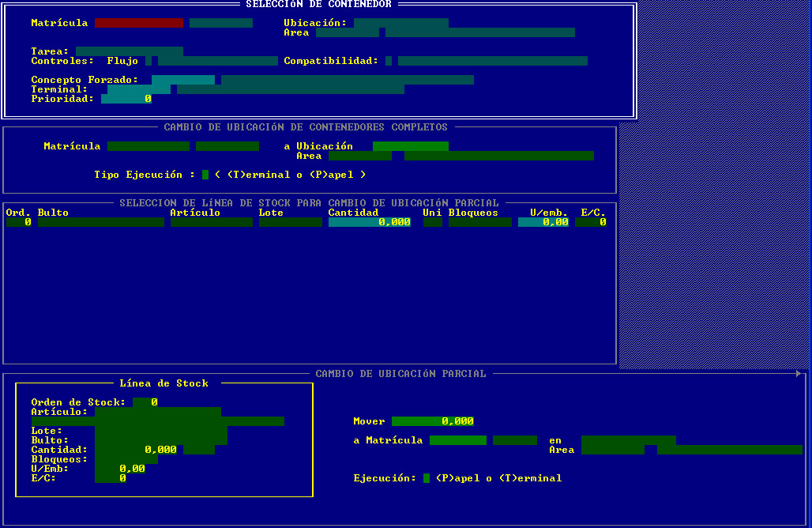Activate the Concepto Forzado cyan field
Viewport: 812px width, 528px height.
[182, 80]
